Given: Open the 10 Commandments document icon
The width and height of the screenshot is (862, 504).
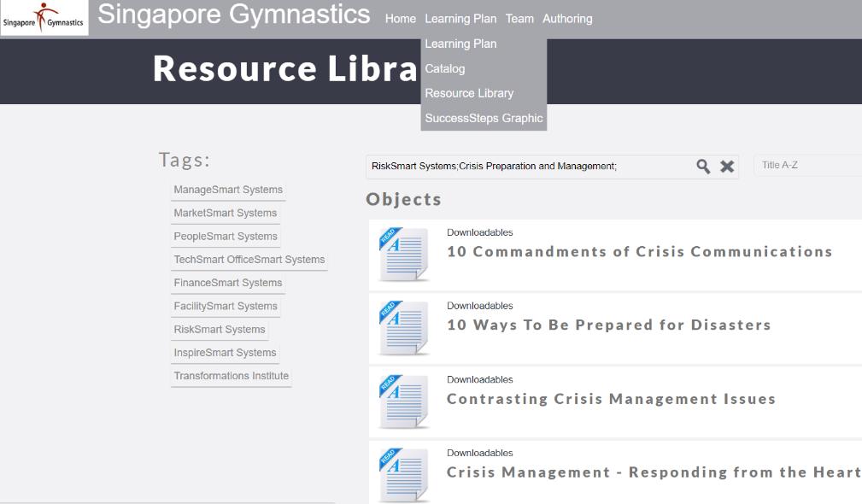Looking at the screenshot, I should click(404, 255).
